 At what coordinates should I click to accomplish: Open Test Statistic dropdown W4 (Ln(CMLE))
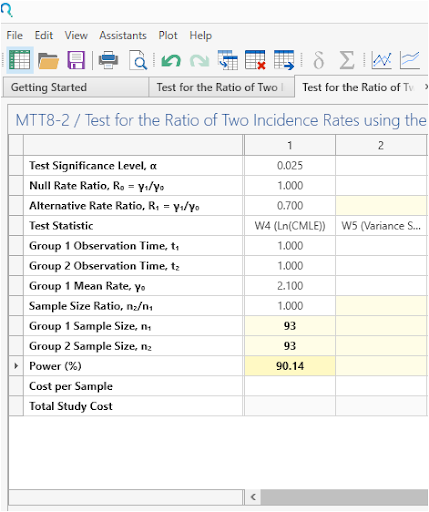tap(290, 226)
